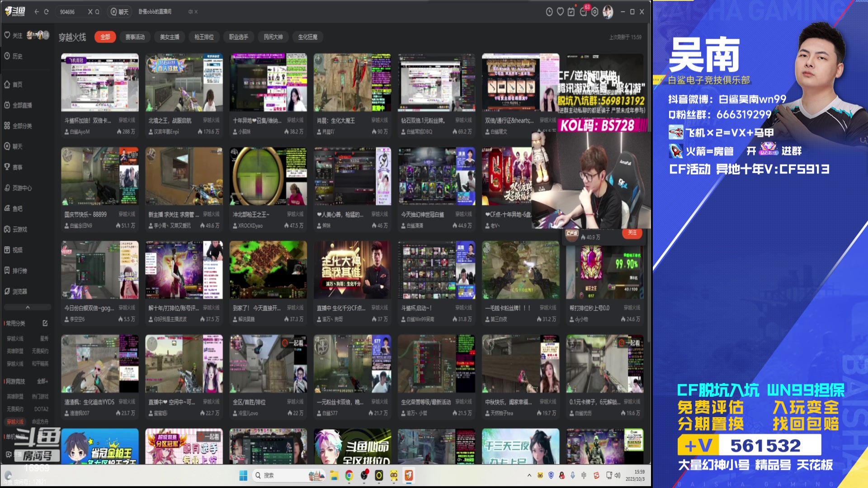Screen dimensions: 868x488
Task: Open 视频 in the sidebar
Action: (x=13, y=250)
